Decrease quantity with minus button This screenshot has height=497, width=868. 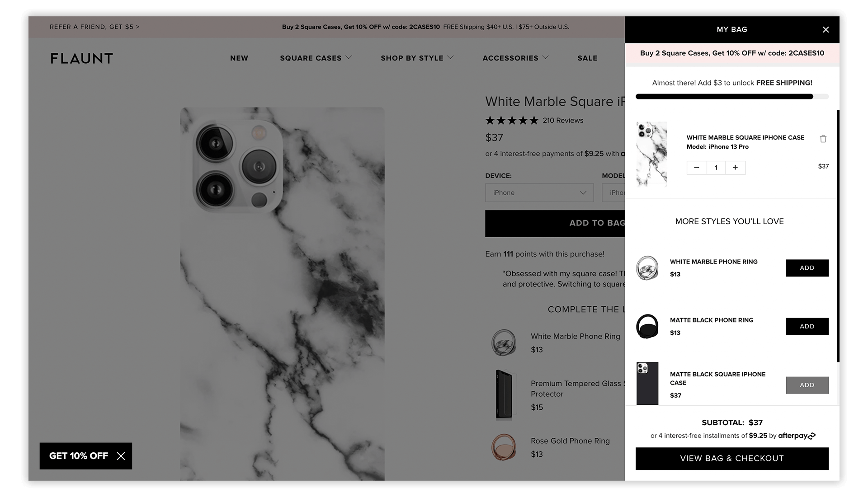tap(696, 168)
